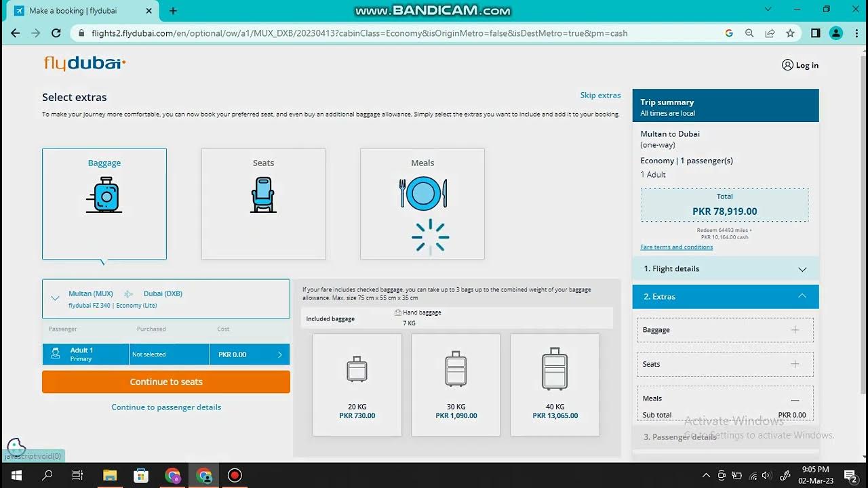Go back in the browser
This screenshot has width=868, height=488.
pyautogui.click(x=16, y=33)
